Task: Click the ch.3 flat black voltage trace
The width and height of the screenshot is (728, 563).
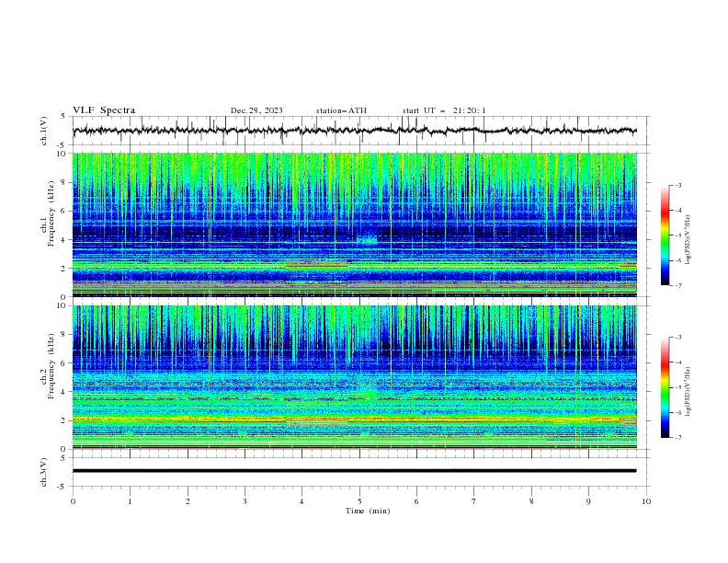Action: pos(354,471)
